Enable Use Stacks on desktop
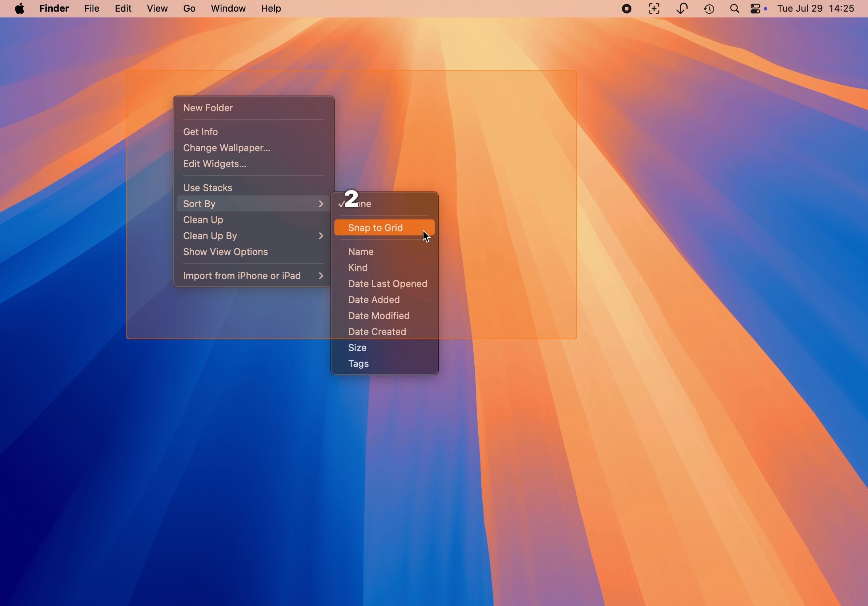Screen dimensions: 868x606 208,188
